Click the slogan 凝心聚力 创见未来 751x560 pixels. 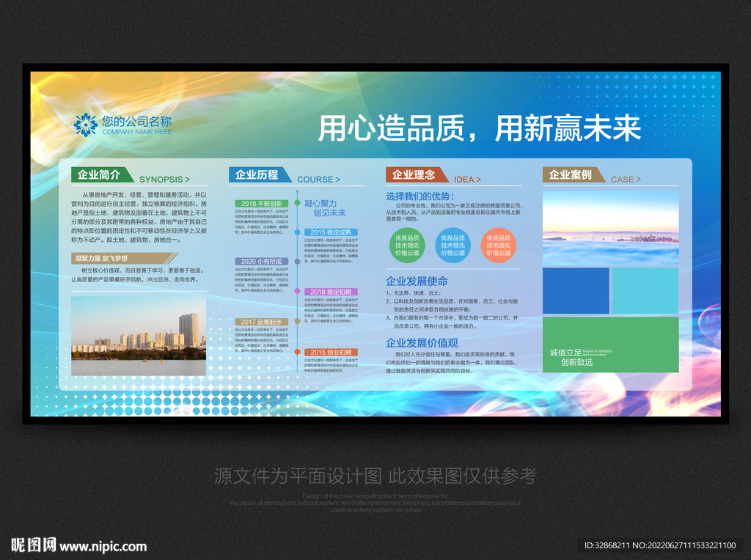pos(325,208)
